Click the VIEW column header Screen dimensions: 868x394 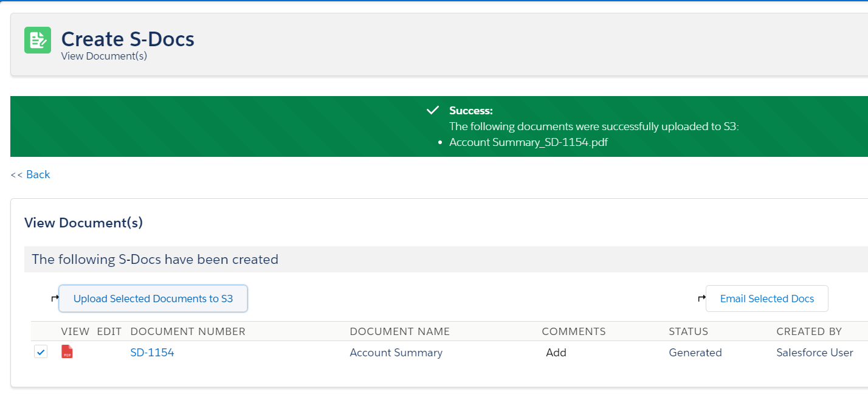point(75,331)
